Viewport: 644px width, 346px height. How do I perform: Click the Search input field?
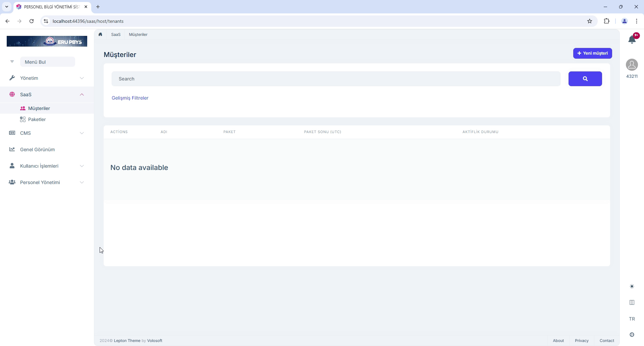coord(336,79)
